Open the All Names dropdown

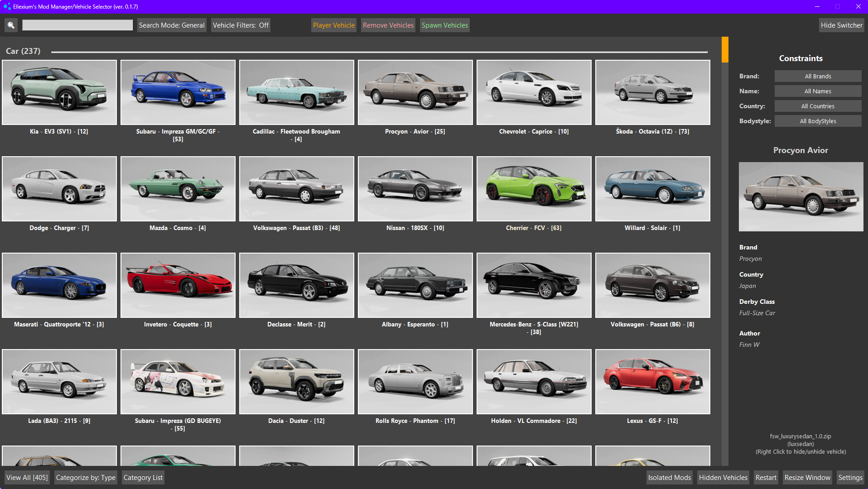point(818,91)
